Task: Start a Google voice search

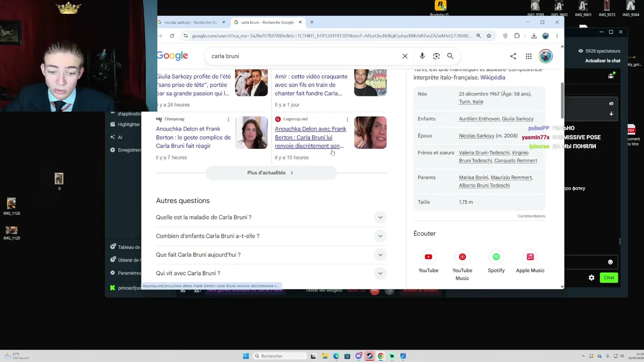Action: point(422,56)
